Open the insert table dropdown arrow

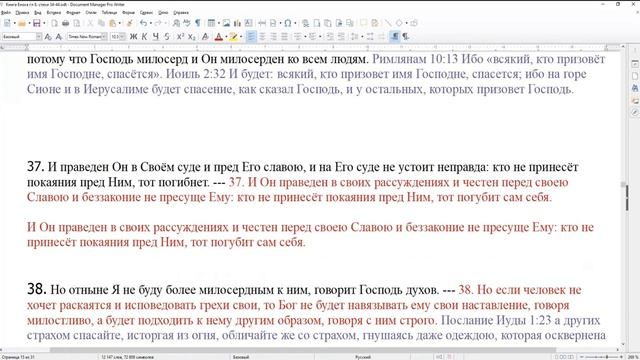click(219, 23)
